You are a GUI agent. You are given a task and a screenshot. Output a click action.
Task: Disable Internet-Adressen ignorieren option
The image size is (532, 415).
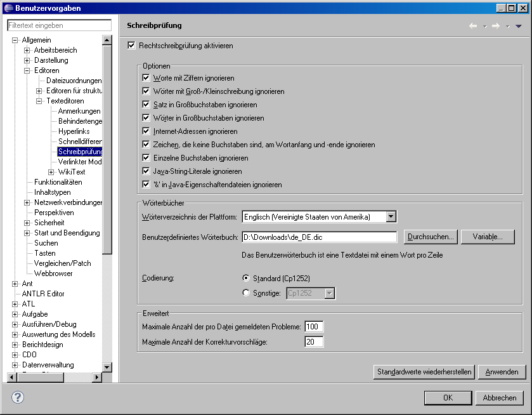pos(146,131)
